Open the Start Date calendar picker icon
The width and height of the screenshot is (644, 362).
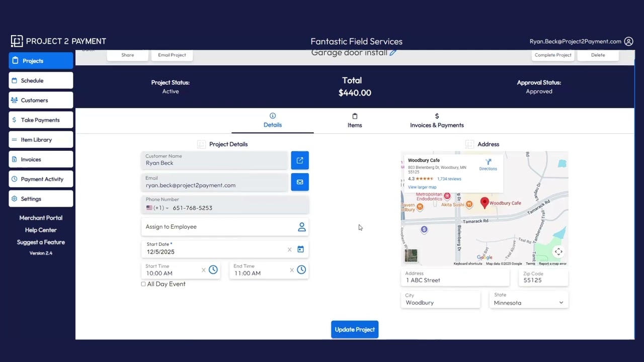pyautogui.click(x=300, y=249)
